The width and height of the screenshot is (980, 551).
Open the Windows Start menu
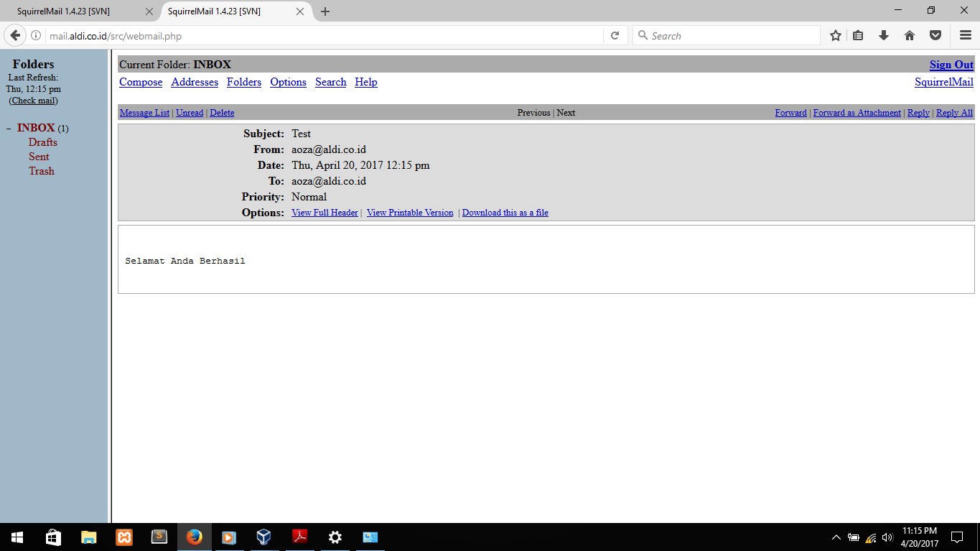tap(17, 537)
